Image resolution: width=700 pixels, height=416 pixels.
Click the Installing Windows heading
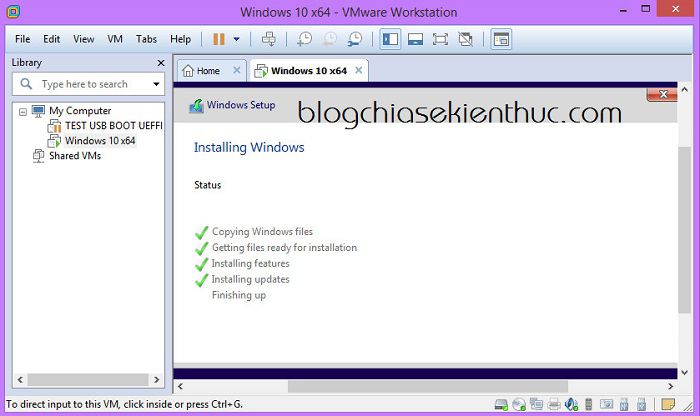coord(249,147)
